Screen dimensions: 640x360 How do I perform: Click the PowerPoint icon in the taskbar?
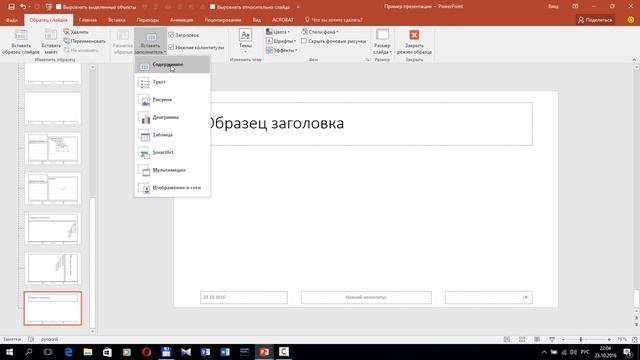point(264,352)
